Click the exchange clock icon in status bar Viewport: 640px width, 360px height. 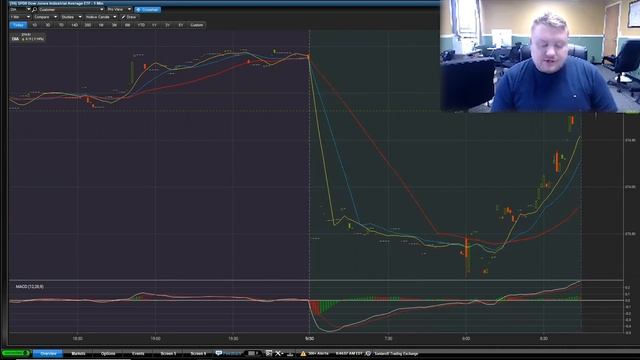(368, 353)
